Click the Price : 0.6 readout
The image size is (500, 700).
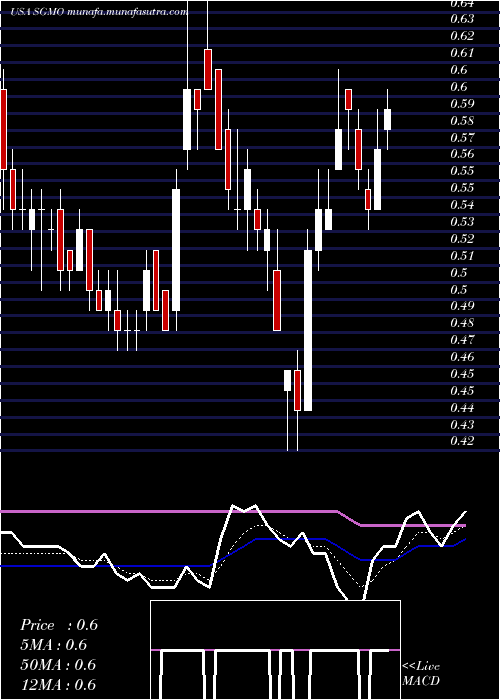click(x=59, y=625)
